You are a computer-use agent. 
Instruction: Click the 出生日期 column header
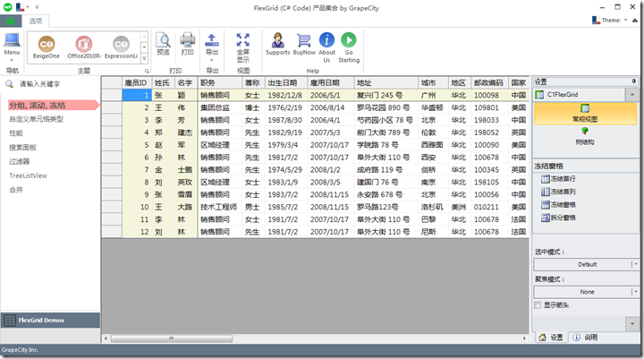[x=286, y=82]
